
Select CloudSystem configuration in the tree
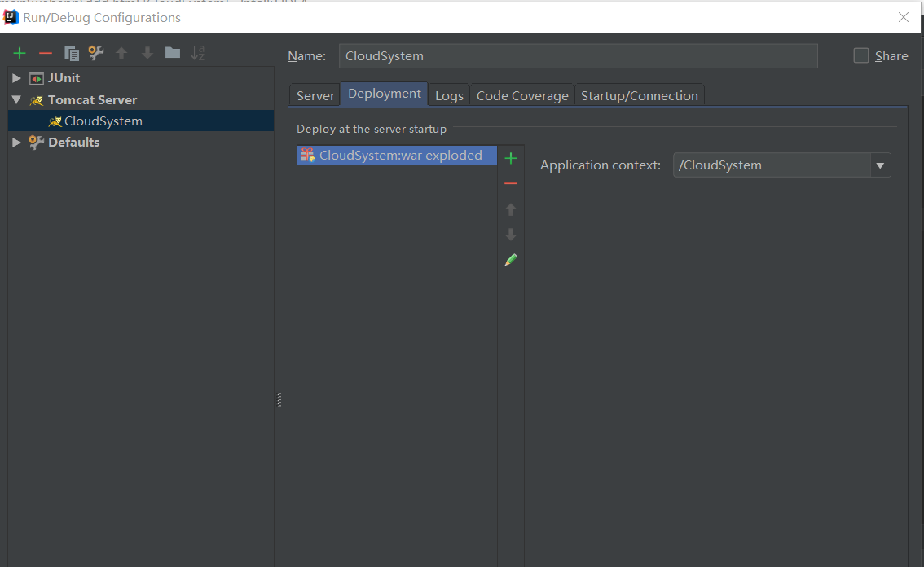(x=141, y=121)
